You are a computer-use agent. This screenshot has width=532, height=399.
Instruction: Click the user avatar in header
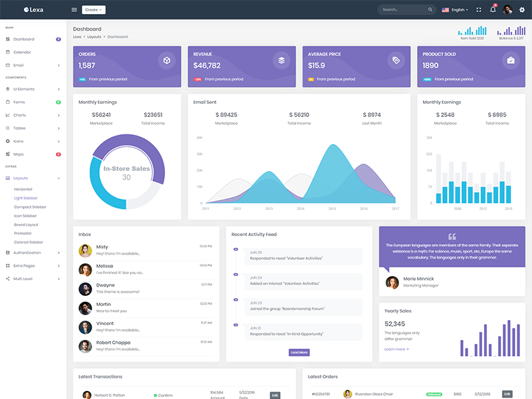tap(508, 9)
